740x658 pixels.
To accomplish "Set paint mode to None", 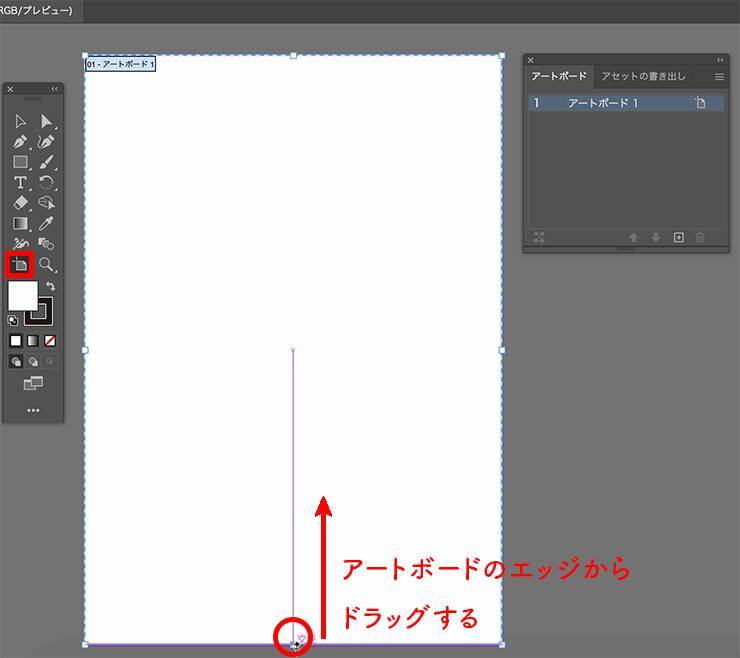I will coord(50,341).
